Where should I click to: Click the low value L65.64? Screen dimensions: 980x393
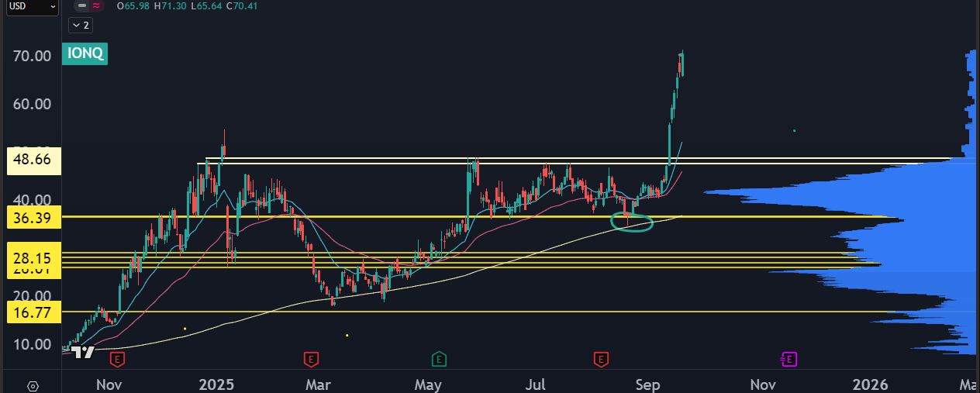pos(206,5)
